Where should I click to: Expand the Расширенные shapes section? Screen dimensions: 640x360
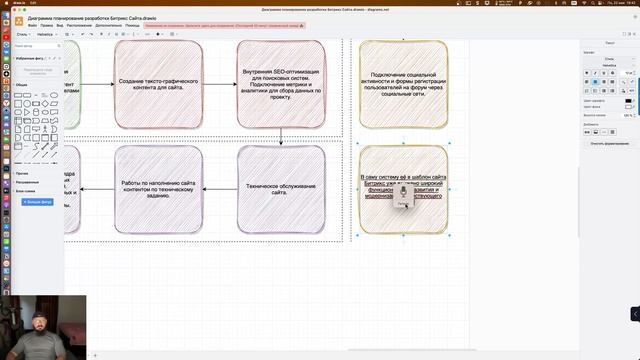[x=27, y=182]
